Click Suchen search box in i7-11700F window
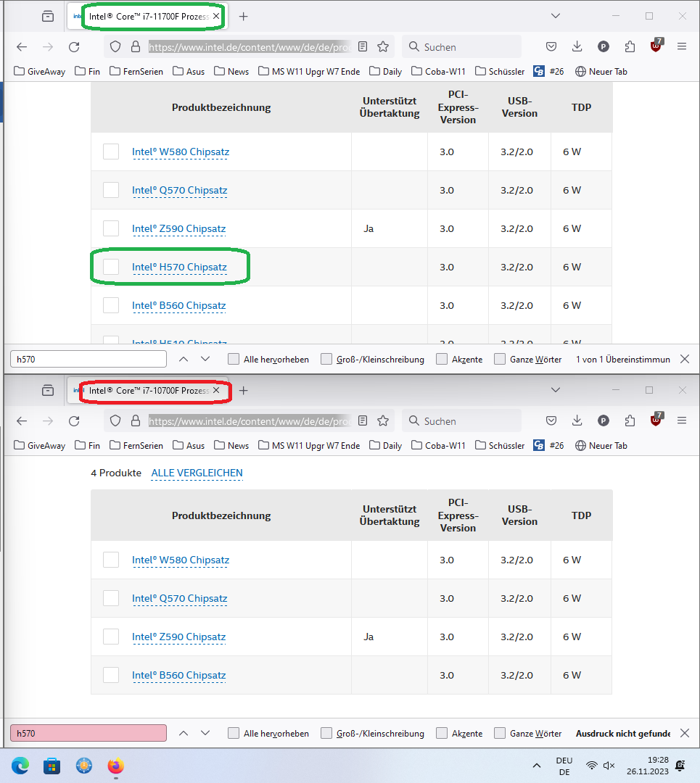Viewport: 700px width, 783px height. point(461,47)
